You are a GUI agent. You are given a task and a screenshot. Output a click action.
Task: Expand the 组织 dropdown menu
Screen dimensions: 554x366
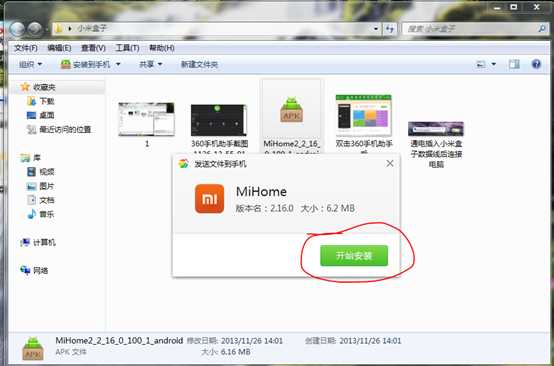click(31, 64)
